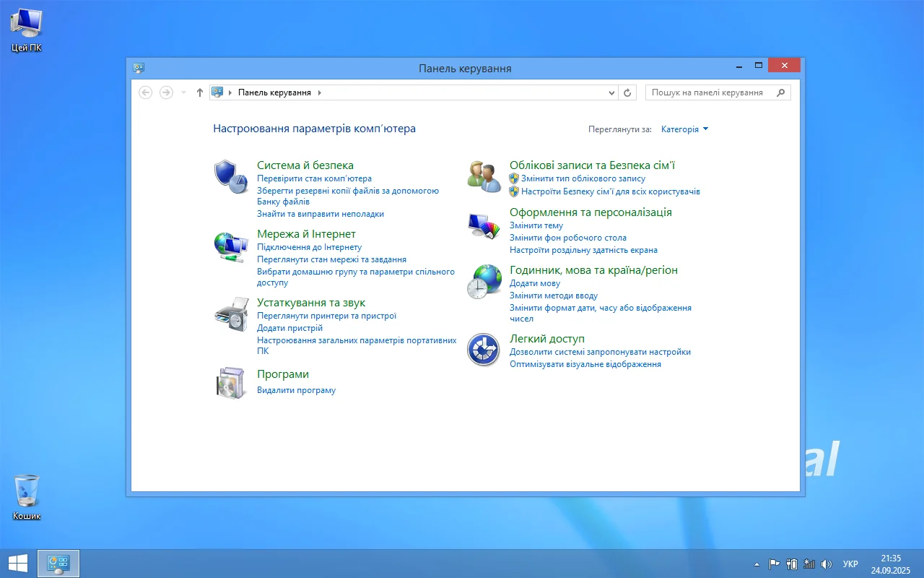Click the Змінити тему link

[536, 225]
